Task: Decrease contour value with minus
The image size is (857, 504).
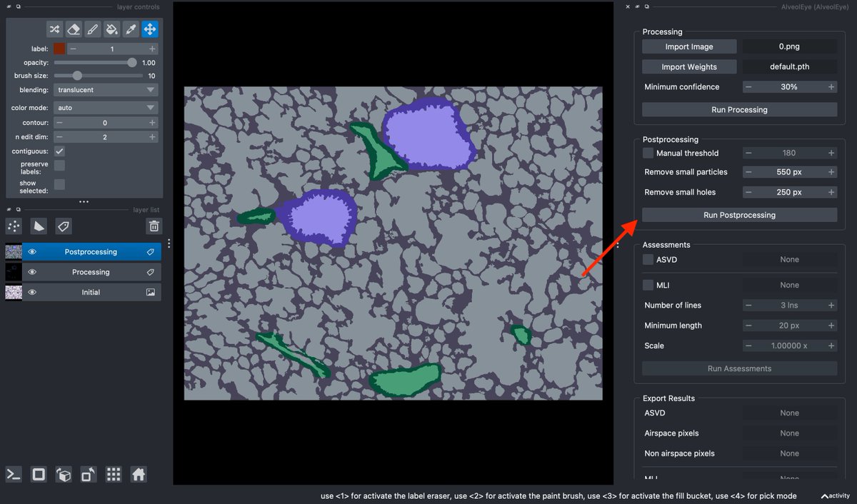Action: click(x=60, y=123)
